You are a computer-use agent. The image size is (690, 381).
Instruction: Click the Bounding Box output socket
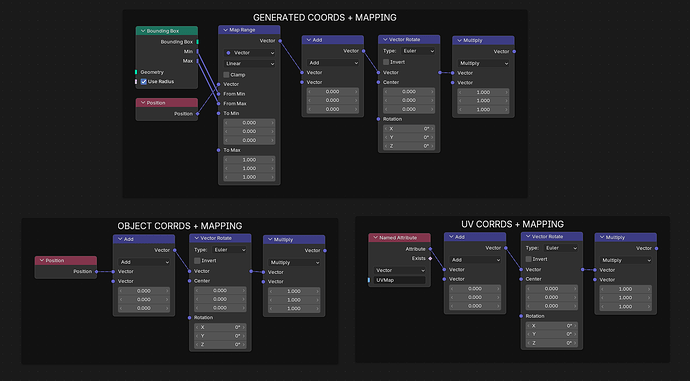(x=198, y=42)
